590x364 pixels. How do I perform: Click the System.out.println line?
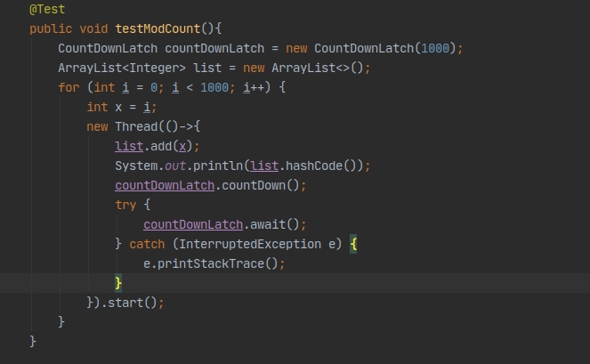[x=243, y=166]
